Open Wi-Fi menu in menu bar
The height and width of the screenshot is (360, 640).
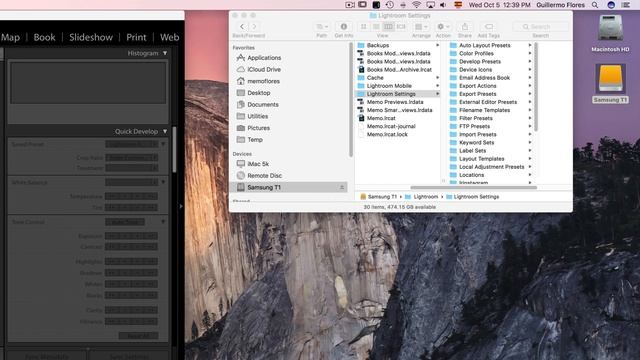point(416,5)
